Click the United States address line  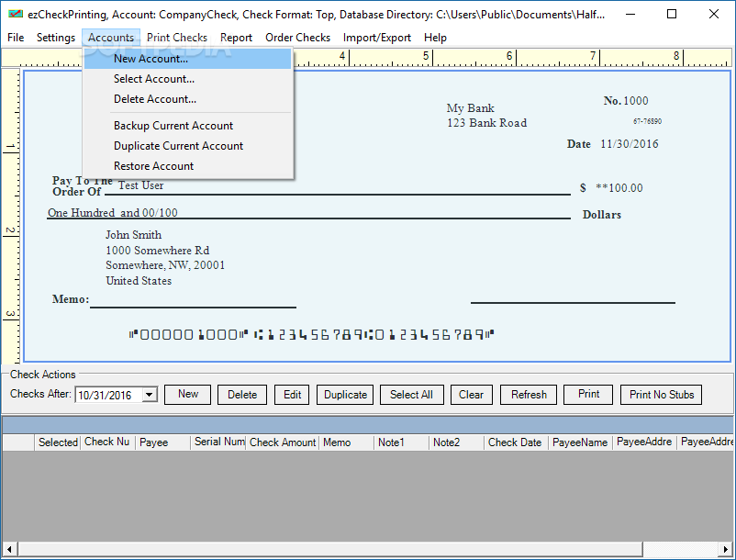139,281
